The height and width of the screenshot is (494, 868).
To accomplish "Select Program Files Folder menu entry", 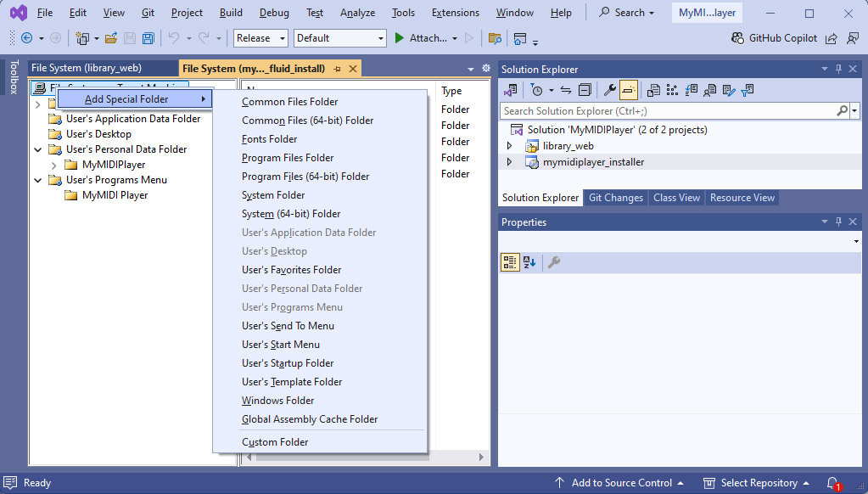I will pyautogui.click(x=288, y=158).
